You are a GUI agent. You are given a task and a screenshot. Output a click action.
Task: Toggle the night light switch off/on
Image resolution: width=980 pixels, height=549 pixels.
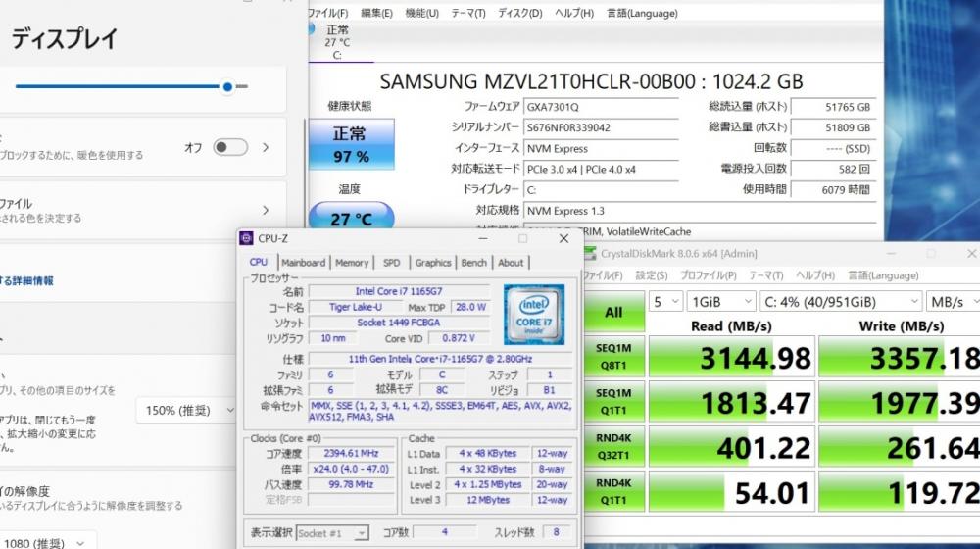(x=230, y=148)
